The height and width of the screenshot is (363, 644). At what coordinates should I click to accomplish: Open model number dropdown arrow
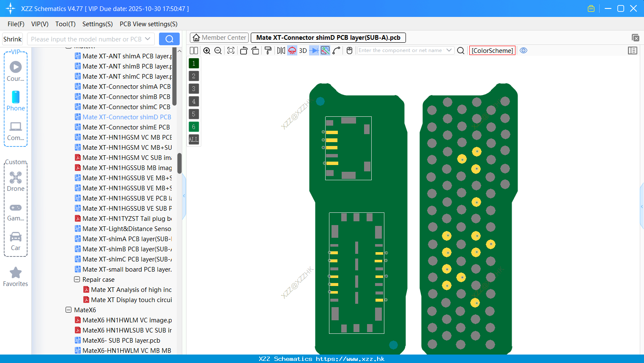click(148, 39)
